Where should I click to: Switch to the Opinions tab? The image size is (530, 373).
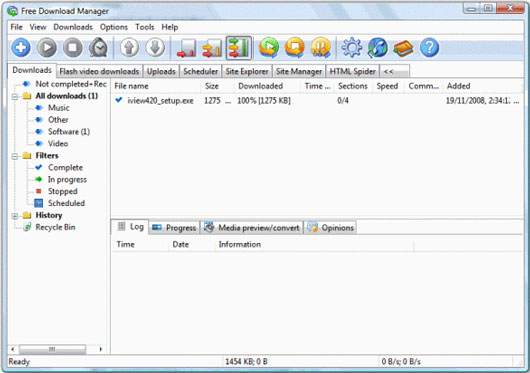coord(331,228)
